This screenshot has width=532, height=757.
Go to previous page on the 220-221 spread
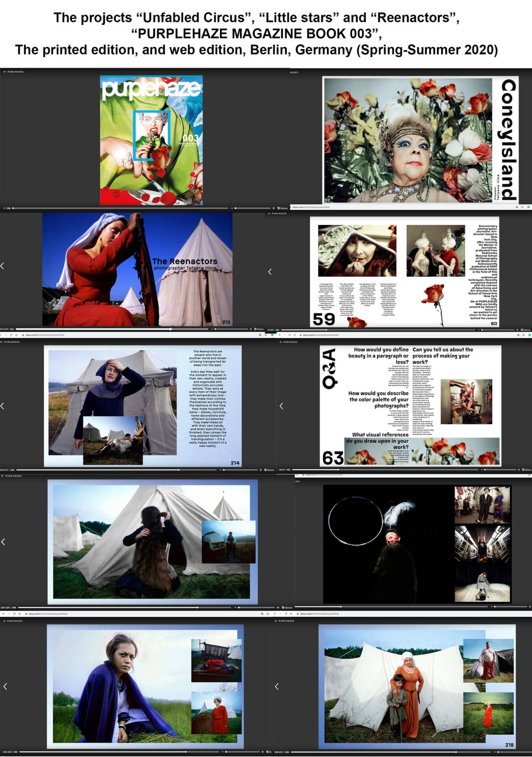pyautogui.click(x=277, y=686)
